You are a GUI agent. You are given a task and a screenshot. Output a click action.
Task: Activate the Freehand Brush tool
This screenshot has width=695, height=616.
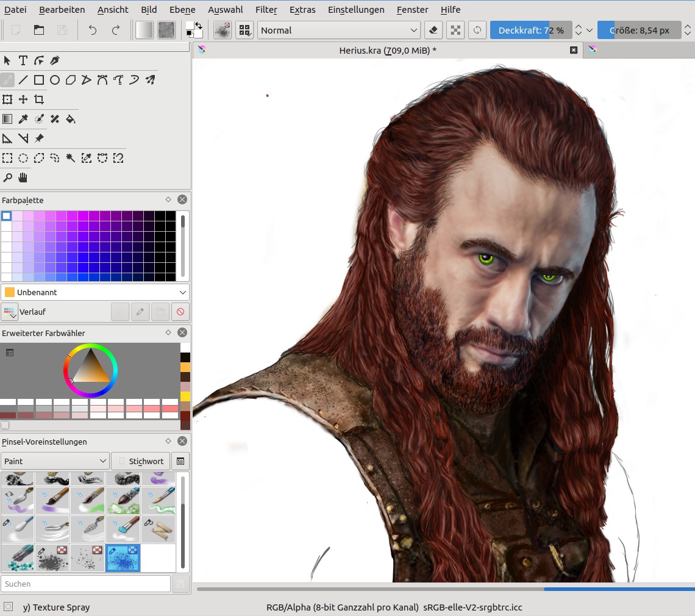coord(7,80)
